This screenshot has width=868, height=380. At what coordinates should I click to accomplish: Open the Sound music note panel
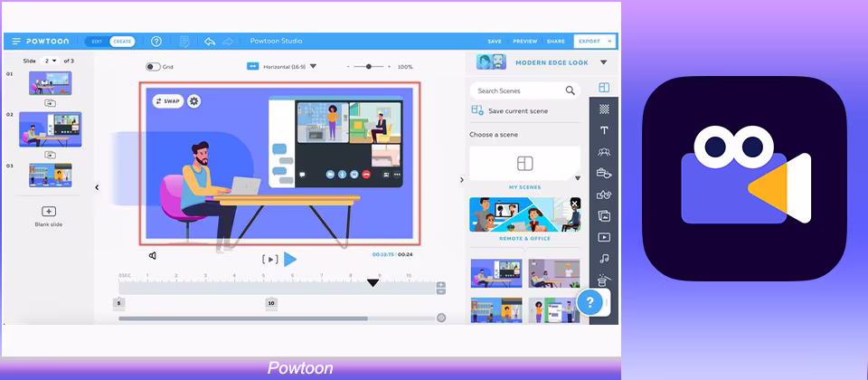(x=604, y=259)
